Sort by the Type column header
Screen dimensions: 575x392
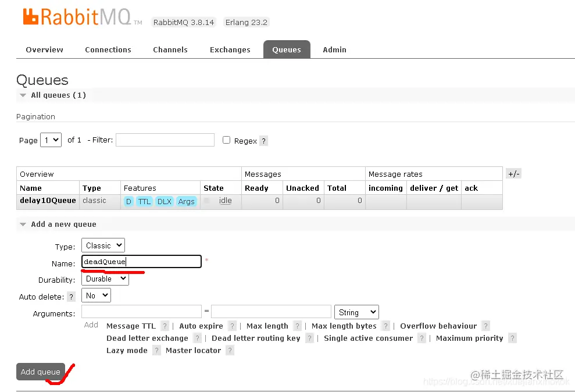(92, 188)
